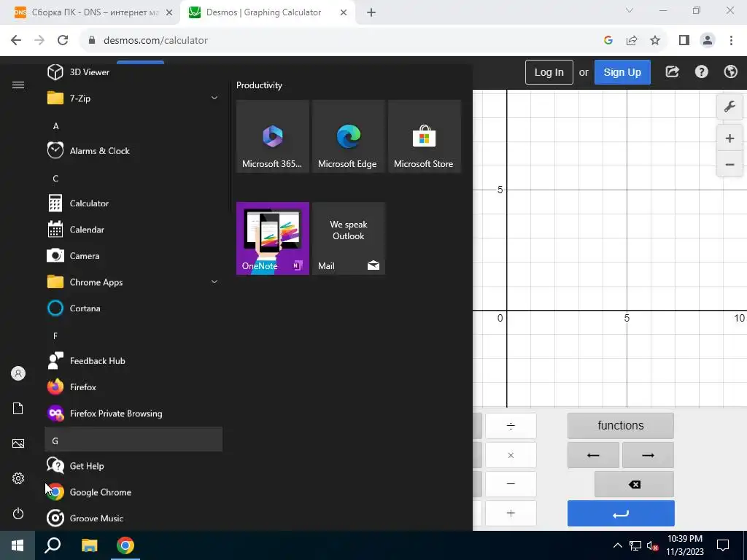Screen dimensions: 747x560
Task: Open the OneNote tile
Action: coord(273,238)
